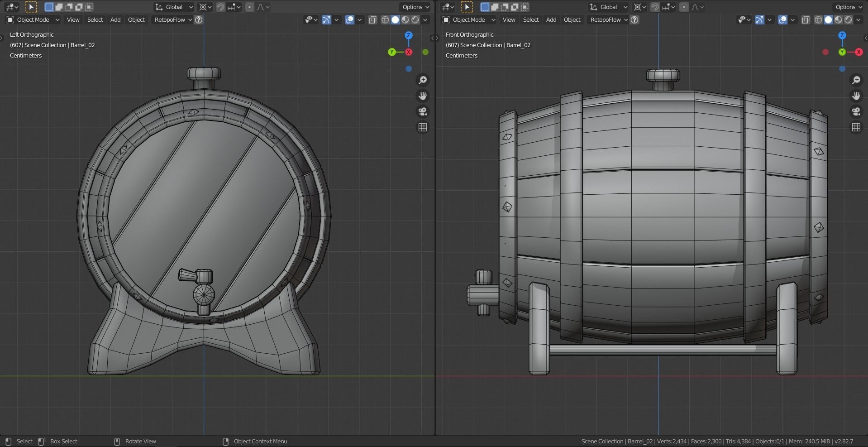Open Global orientation dropdown in Front Orthographic viewport
Viewport: 868px width, 447px height.
coord(609,7)
